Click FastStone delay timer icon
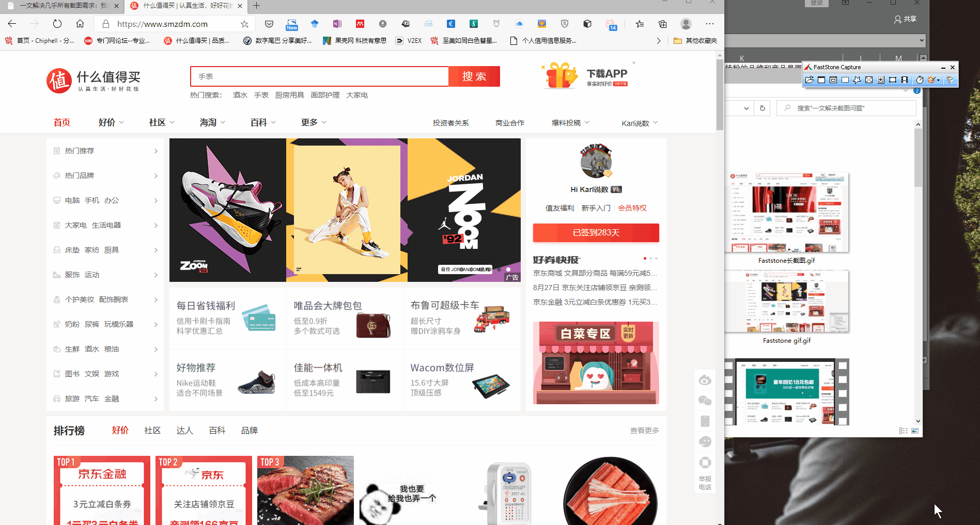The width and height of the screenshot is (980, 525). 920,79
